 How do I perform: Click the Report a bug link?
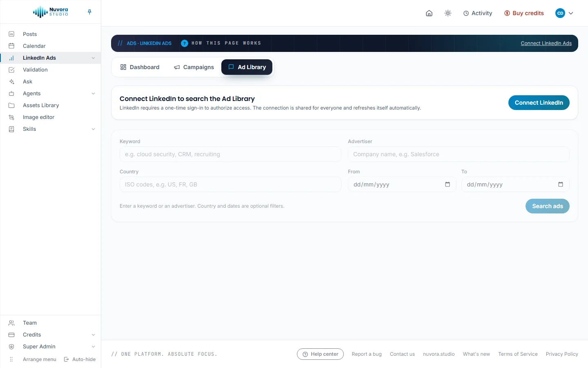click(x=367, y=354)
